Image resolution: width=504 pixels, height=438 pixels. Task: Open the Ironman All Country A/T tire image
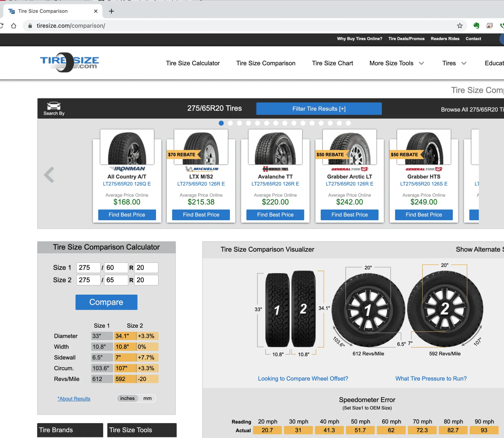pyautogui.click(x=127, y=147)
